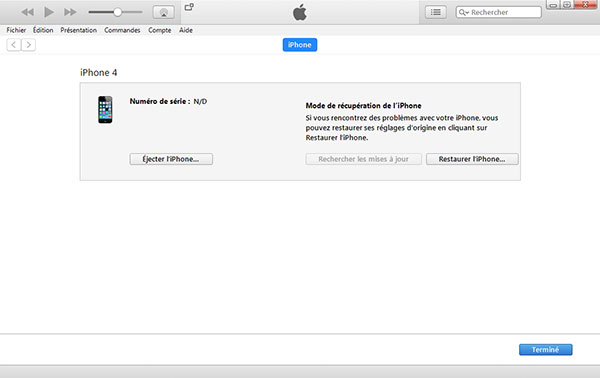This screenshot has height=378, width=600.
Task: Maximize the iTunes window
Action: coord(567,5)
